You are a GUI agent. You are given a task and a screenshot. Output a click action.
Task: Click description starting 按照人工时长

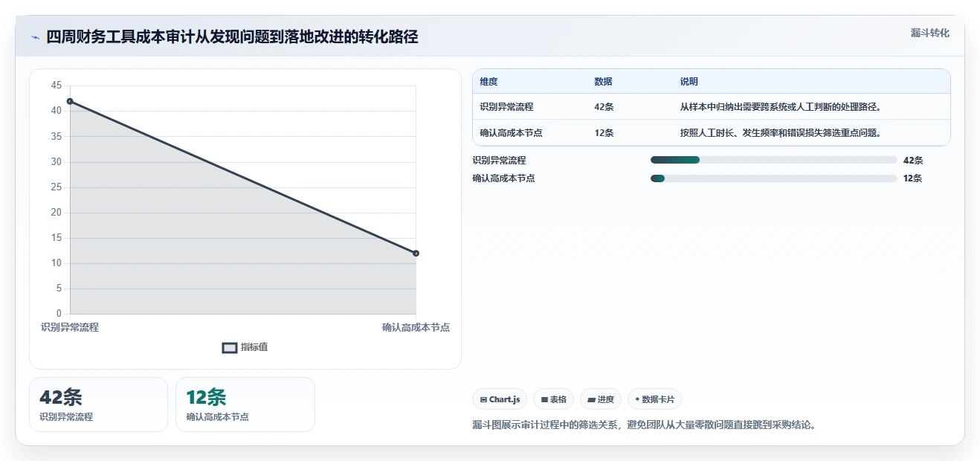pyautogui.click(x=781, y=133)
